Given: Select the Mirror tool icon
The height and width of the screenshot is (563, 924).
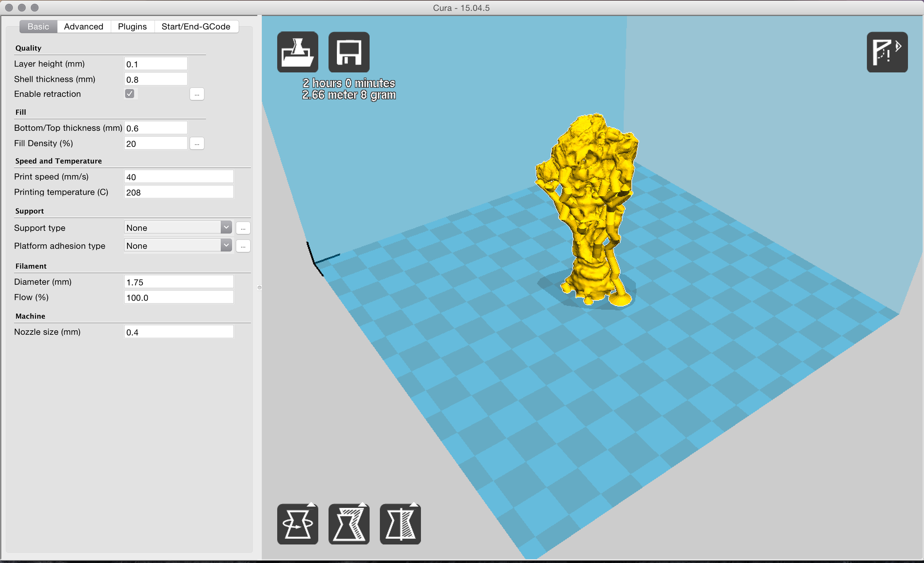Looking at the screenshot, I should 400,524.
